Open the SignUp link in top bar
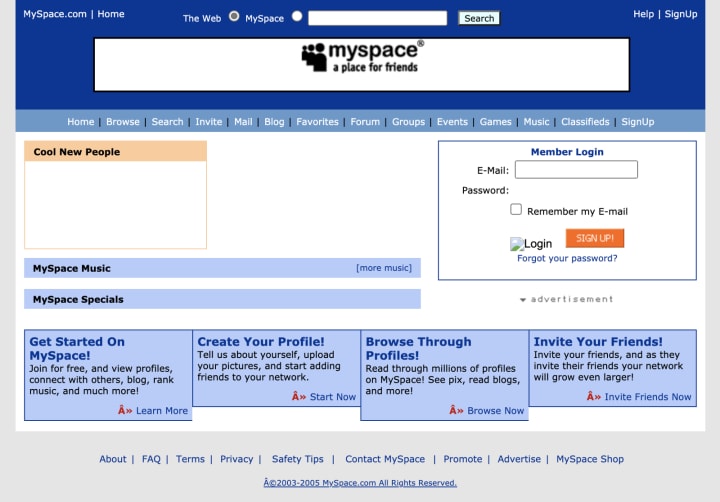This screenshot has height=502, width=720. coord(681,14)
